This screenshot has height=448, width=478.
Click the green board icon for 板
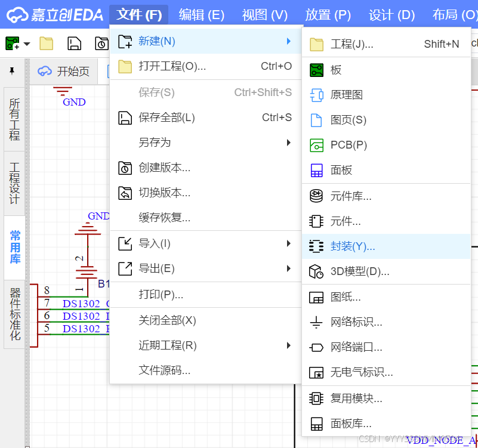click(x=316, y=70)
